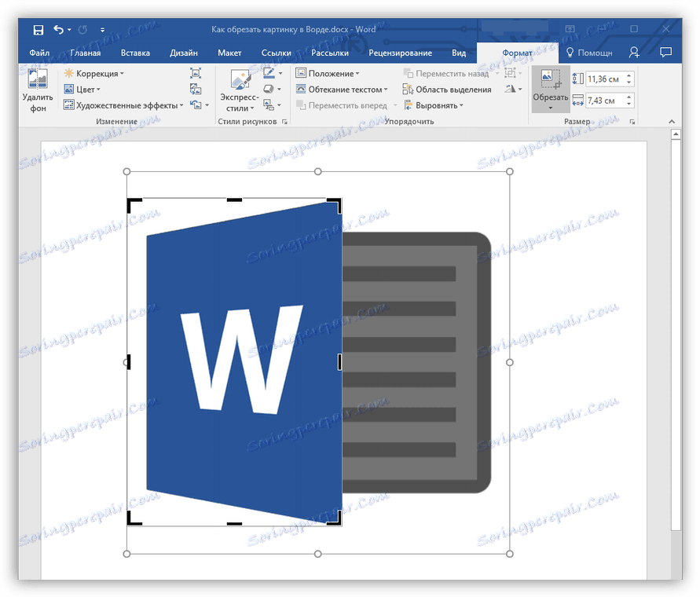Click the top-center image sizing handle
Screen dimensions: 700x597
pyautogui.click(x=318, y=171)
